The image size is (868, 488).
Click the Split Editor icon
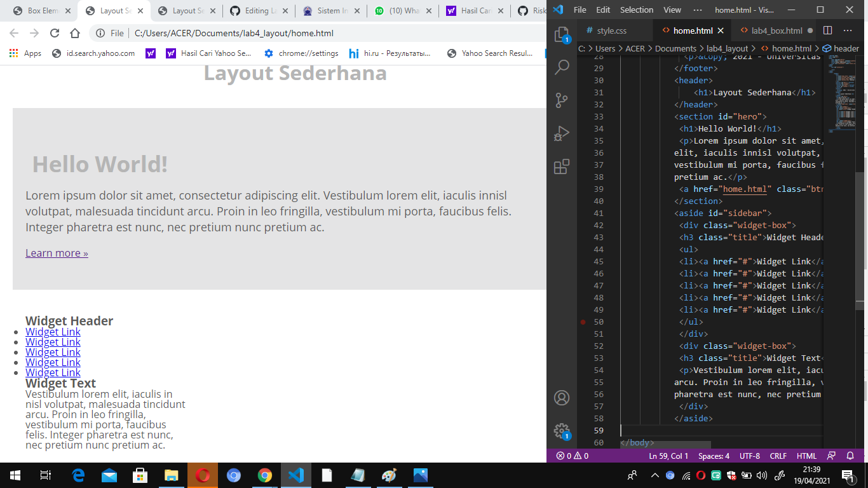pos(827,30)
